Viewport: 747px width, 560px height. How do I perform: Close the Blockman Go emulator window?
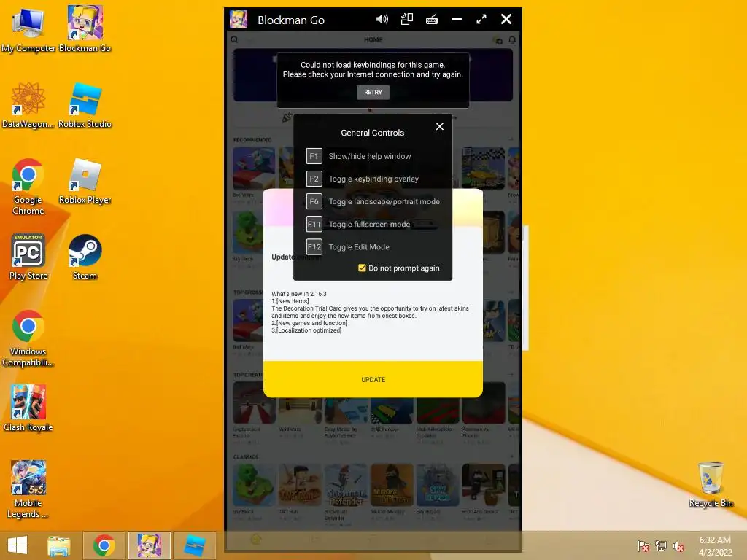click(x=506, y=19)
